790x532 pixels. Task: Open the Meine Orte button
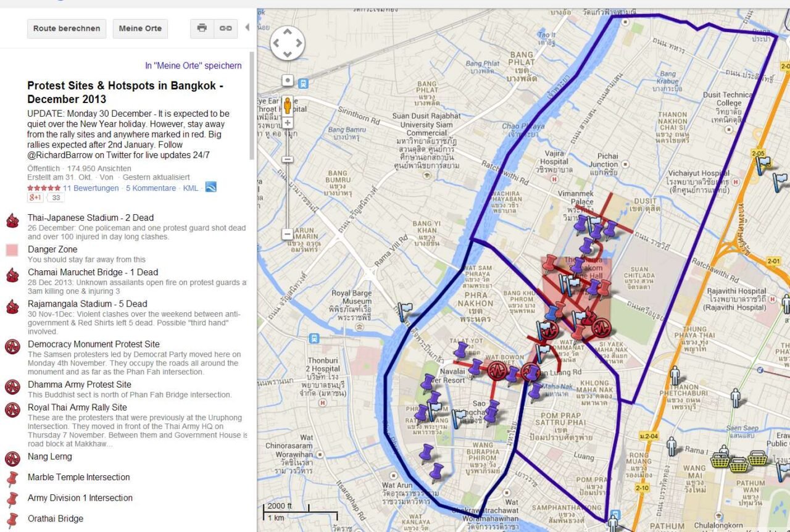pyautogui.click(x=140, y=28)
